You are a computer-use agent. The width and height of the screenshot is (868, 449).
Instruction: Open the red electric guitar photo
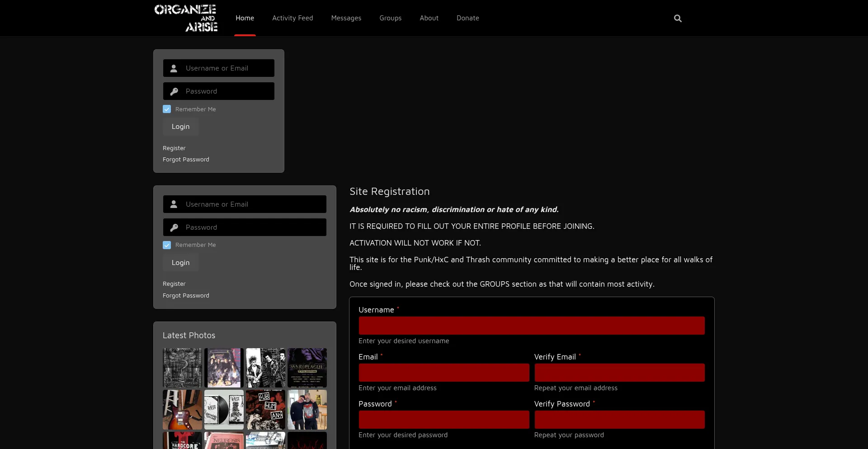182,410
